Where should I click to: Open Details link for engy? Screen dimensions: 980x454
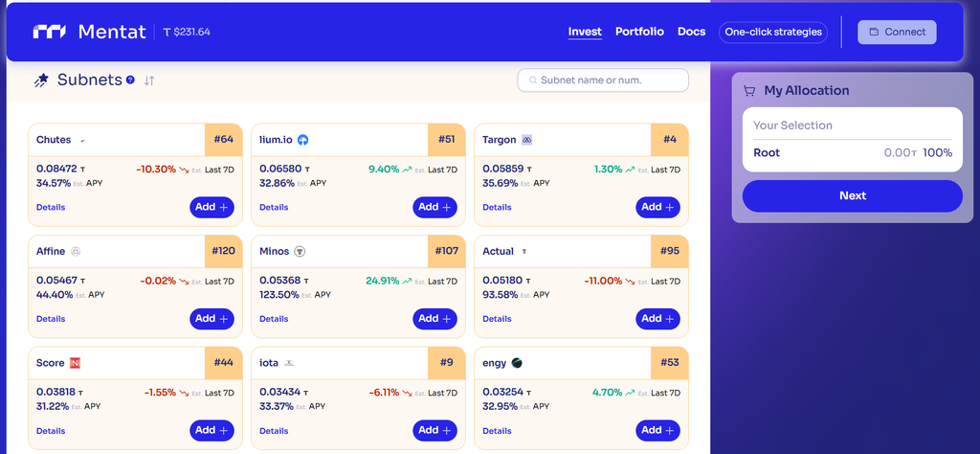click(497, 431)
